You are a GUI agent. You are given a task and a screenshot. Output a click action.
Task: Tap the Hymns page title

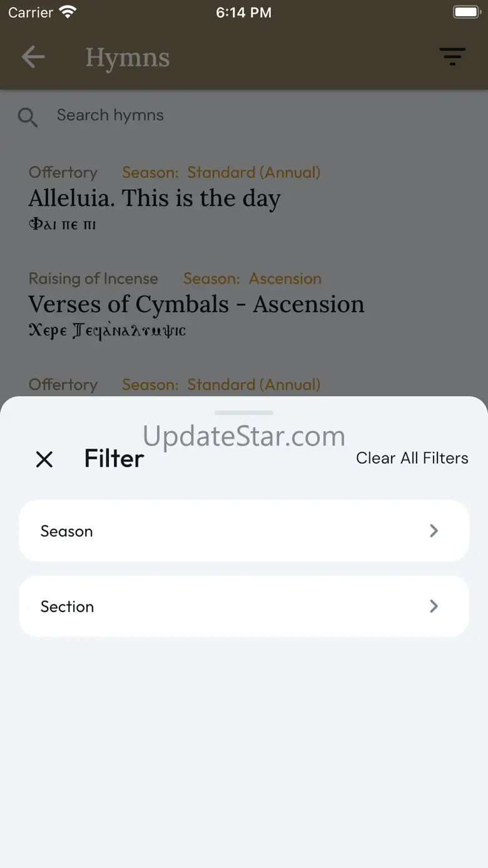[128, 58]
